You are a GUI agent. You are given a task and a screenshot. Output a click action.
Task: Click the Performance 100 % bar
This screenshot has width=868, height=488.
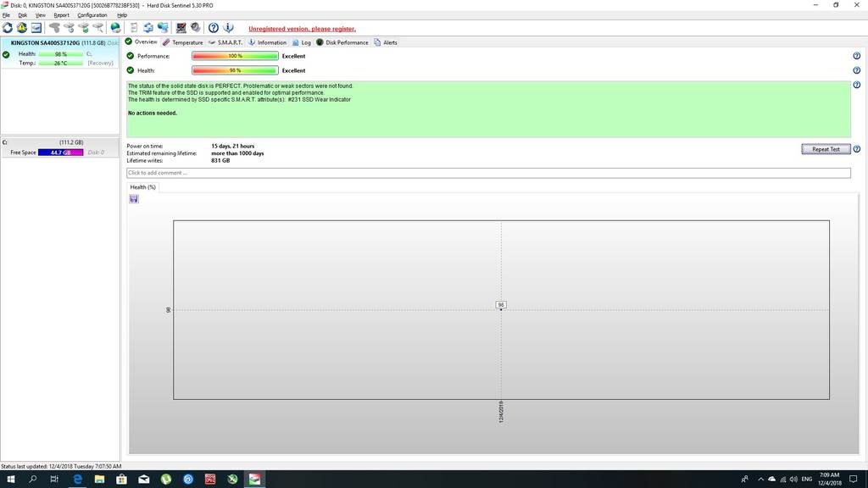(x=235, y=56)
